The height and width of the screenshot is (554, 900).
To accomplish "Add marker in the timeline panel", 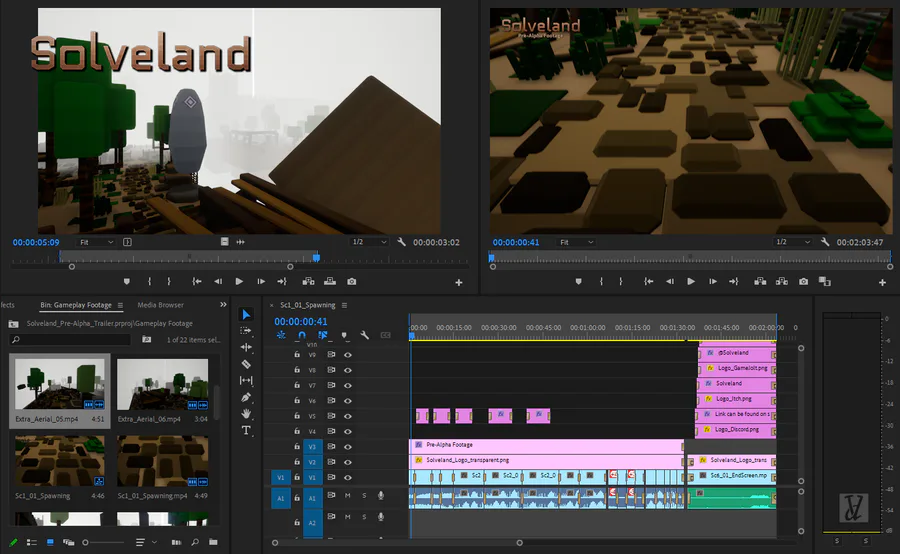I will tap(344, 335).
